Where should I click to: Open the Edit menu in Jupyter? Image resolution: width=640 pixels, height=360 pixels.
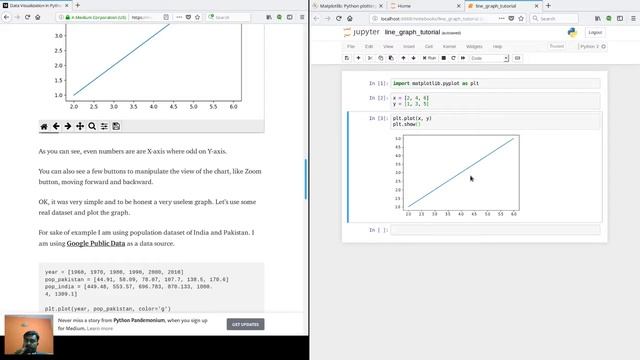click(369, 47)
